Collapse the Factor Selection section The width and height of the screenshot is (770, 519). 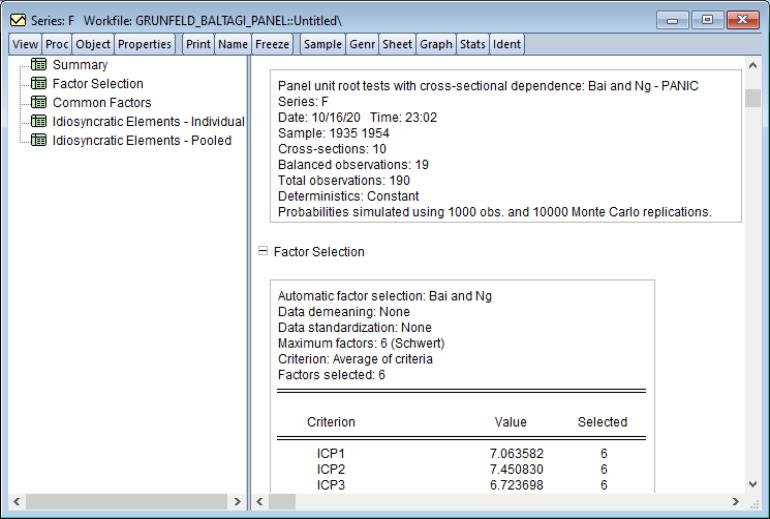263,253
